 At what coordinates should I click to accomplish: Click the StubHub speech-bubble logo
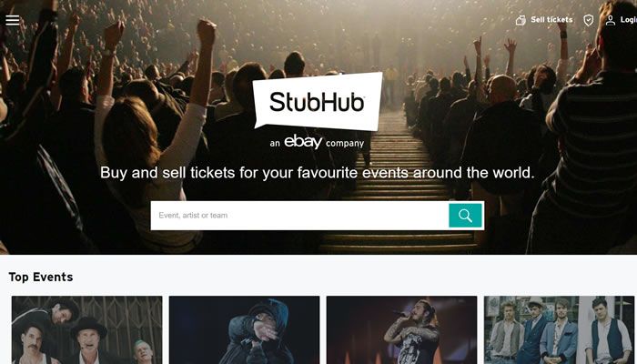pos(318,101)
